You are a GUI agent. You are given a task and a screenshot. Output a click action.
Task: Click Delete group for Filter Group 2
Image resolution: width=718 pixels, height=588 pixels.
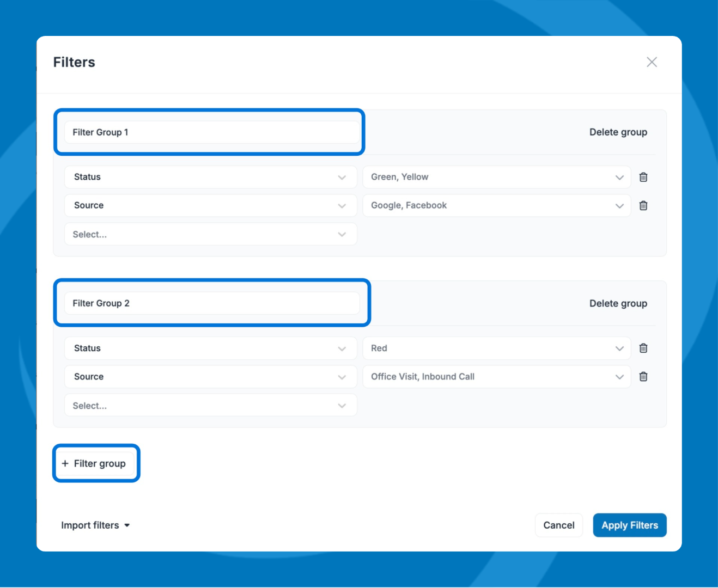618,304
